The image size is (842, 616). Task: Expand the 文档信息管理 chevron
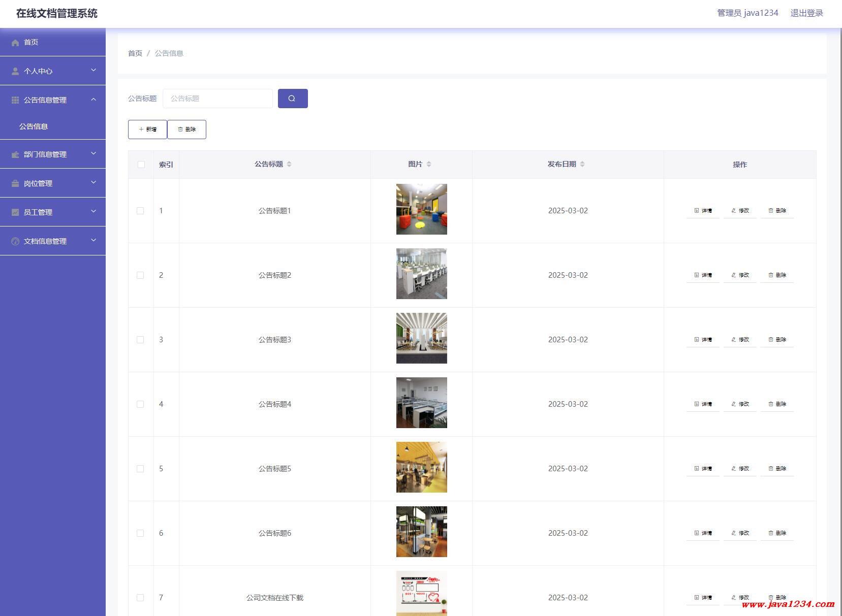click(93, 240)
